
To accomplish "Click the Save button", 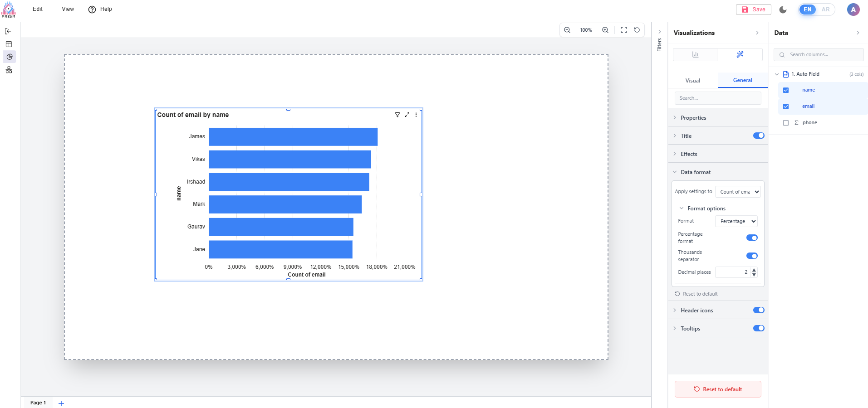I will (753, 10).
